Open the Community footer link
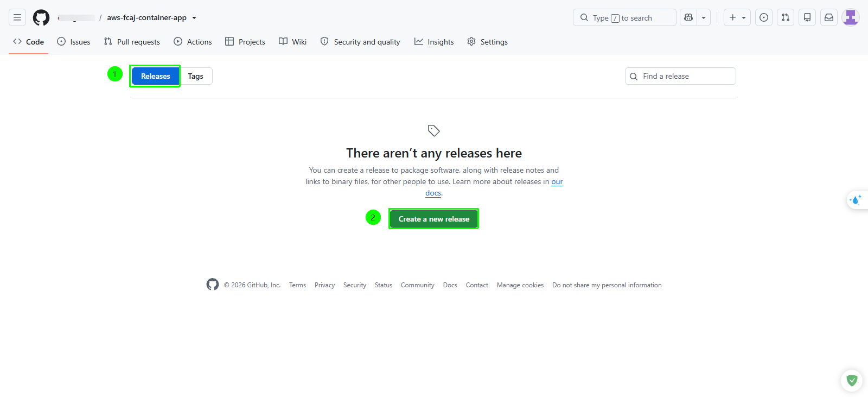The image size is (868, 397). coord(418,285)
